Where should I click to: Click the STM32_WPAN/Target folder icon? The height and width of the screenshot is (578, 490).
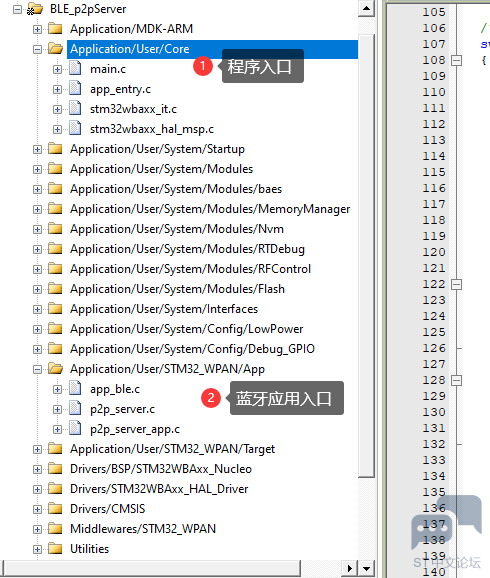pyautogui.click(x=55, y=448)
